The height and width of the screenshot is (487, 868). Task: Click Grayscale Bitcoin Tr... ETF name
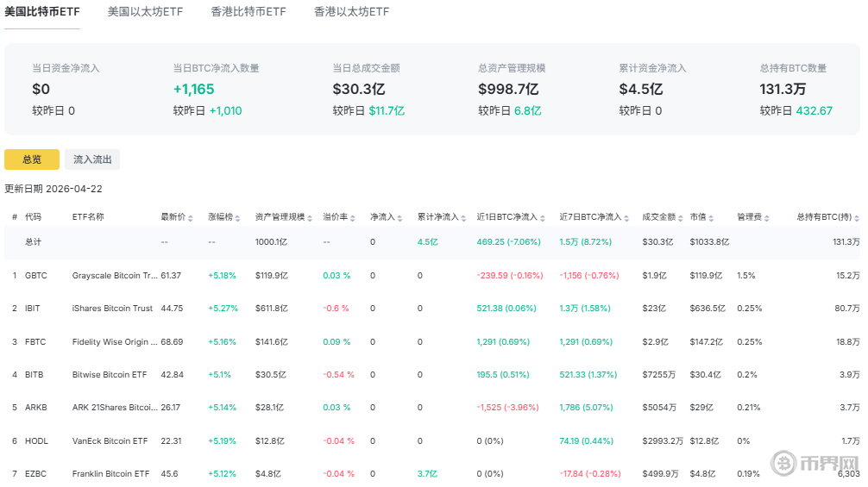tap(115, 275)
